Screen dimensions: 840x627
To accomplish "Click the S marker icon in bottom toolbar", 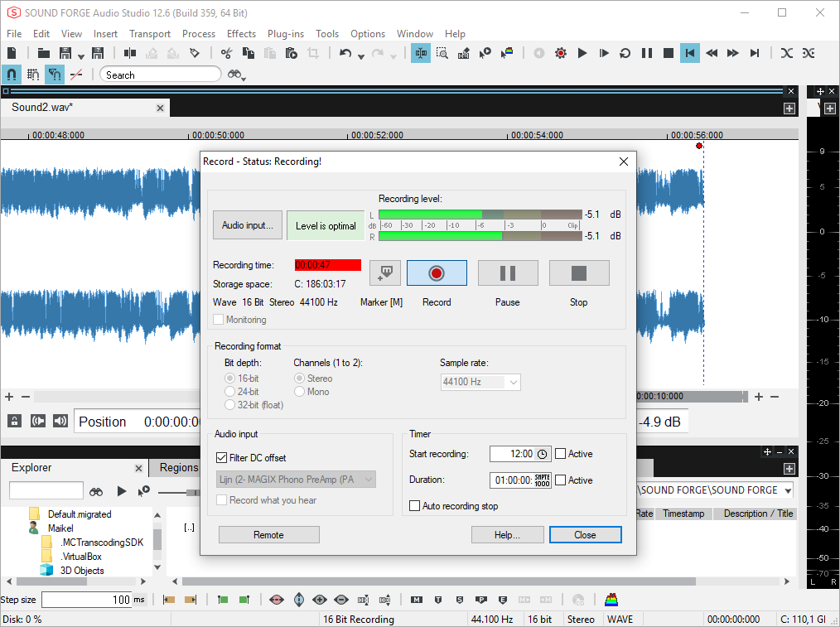I will (460, 600).
